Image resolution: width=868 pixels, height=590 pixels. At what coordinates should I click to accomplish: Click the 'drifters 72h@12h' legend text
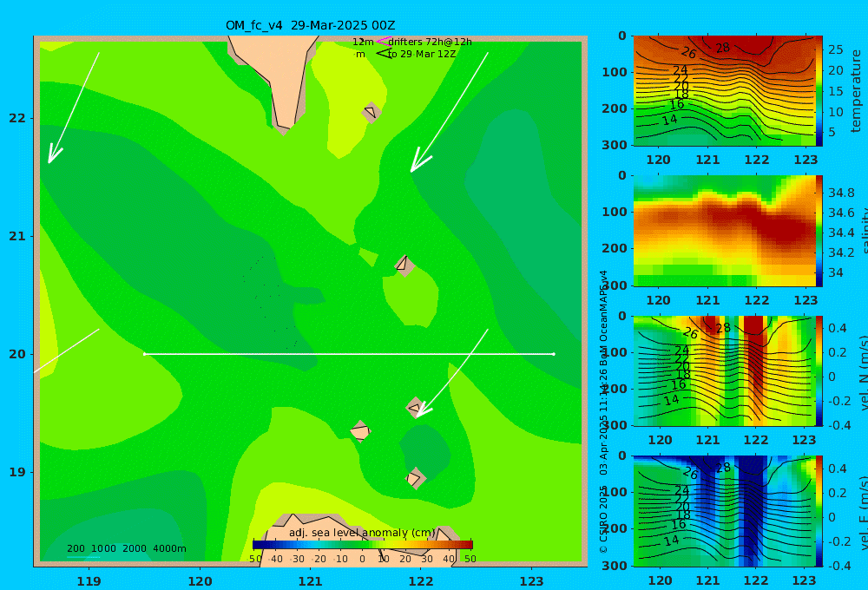click(431, 42)
